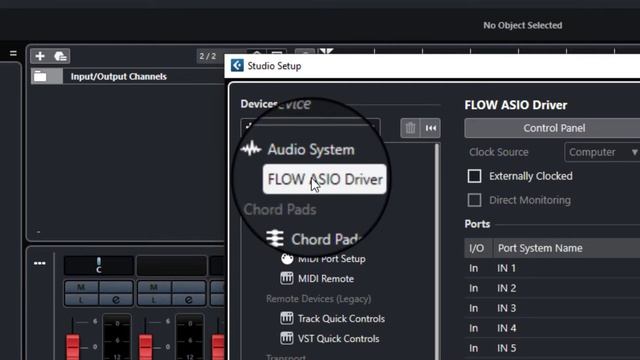This screenshot has height=360, width=640.
Task: Select Track Quick Controls in the device list
Action: 341,318
